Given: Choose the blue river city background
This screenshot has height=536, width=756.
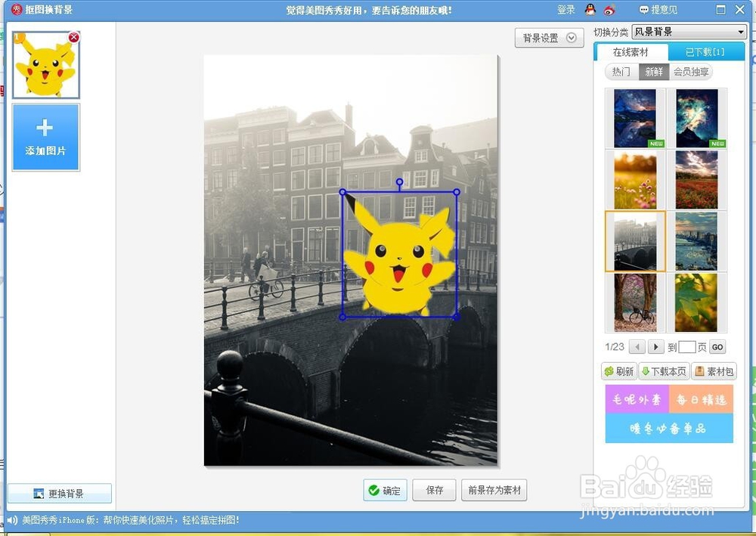Looking at the screenshot, I should coord(697,241).
